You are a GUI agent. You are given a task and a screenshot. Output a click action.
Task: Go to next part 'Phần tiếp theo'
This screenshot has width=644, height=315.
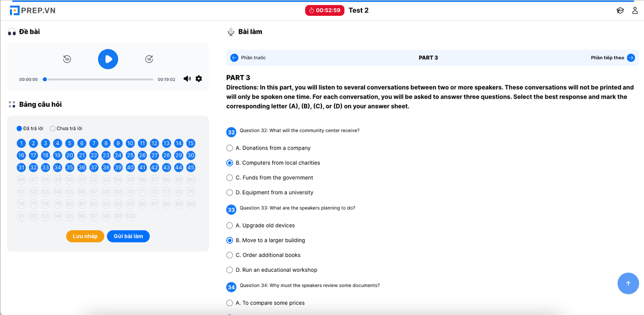click(x=612, y=58)
